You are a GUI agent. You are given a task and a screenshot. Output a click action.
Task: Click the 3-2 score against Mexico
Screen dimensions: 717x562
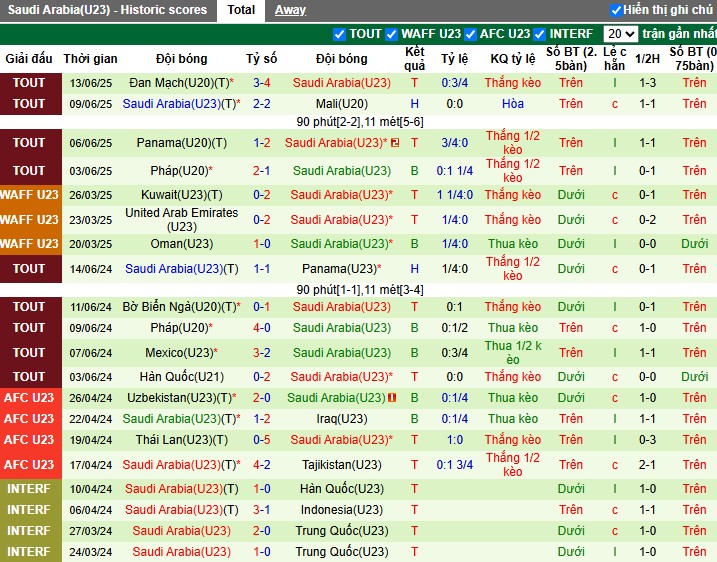click(262, 353)
